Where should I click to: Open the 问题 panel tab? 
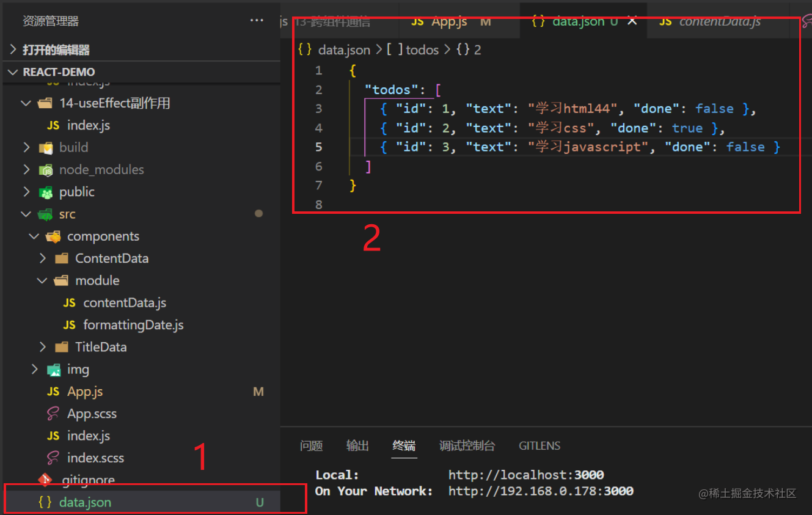pos(312,446)
